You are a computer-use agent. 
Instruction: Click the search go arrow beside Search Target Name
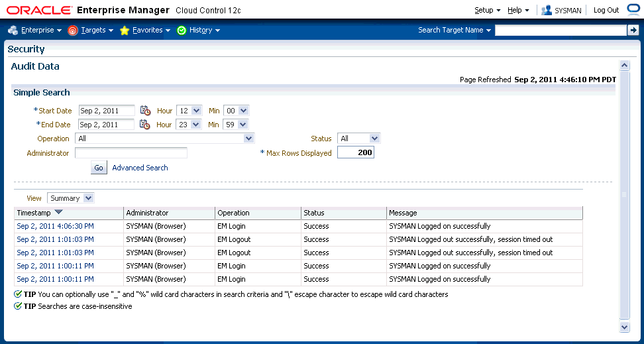point(633,30)
